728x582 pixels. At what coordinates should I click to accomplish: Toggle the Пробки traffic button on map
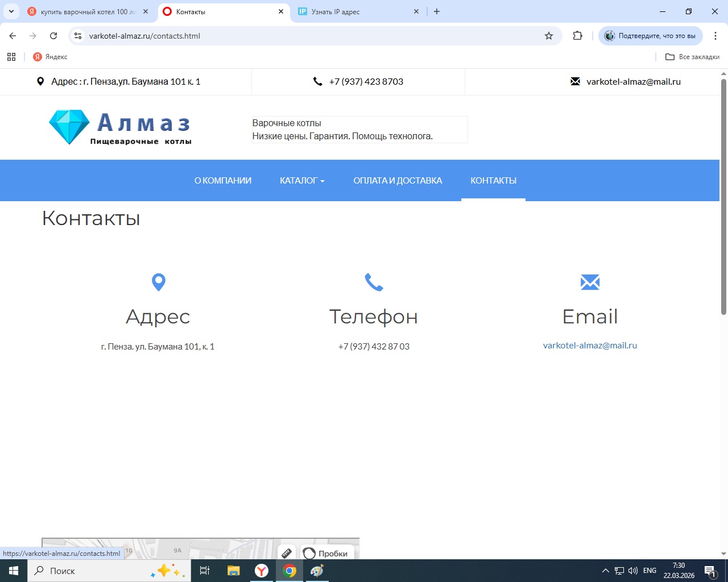tap(327, 553)
